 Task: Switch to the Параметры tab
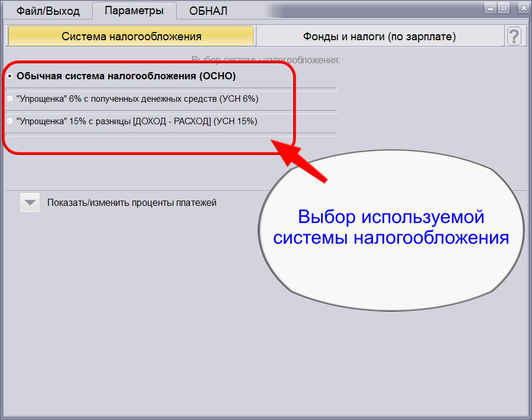(x=135, y=10)
